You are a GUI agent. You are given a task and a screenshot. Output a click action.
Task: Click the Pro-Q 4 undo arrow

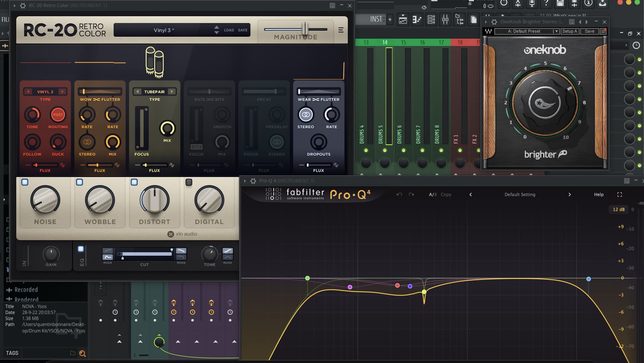399,195
